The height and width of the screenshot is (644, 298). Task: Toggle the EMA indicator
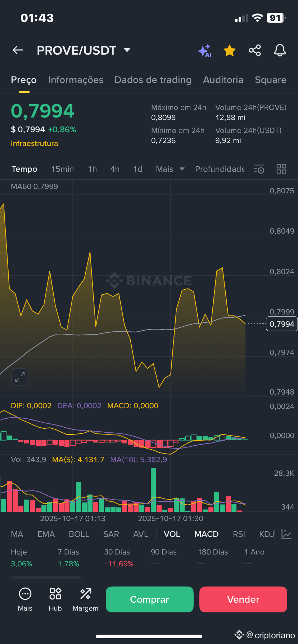(x=46, y=534)
